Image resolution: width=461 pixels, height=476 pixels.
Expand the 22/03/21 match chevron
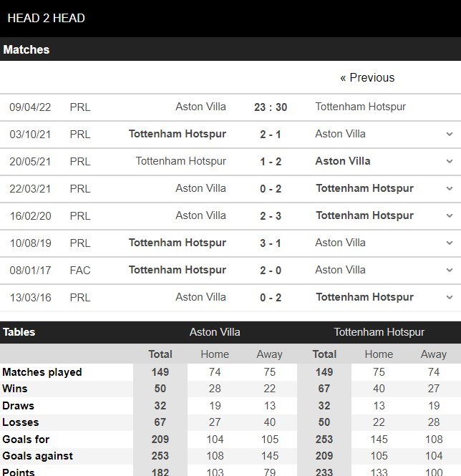point(450,188)
